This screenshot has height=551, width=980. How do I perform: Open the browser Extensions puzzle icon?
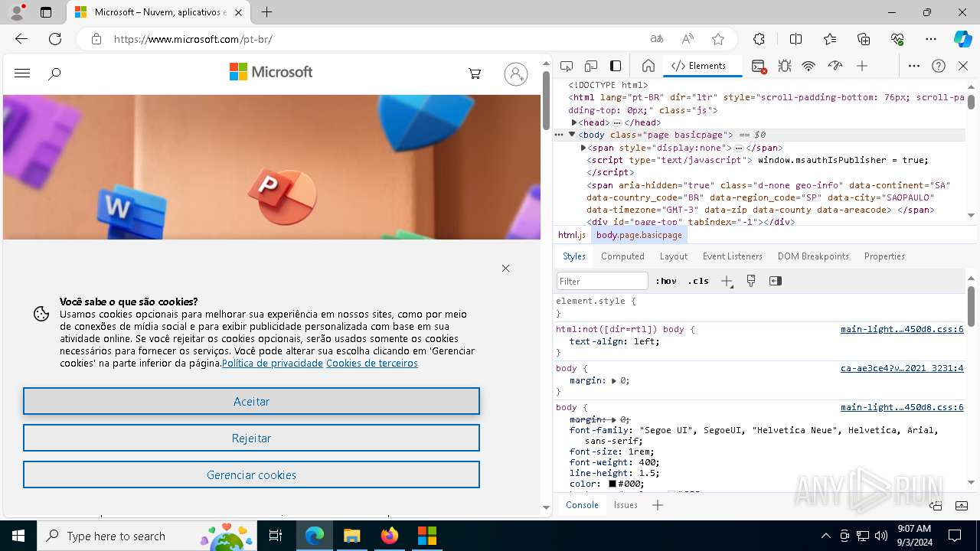(x=759, y=39)
